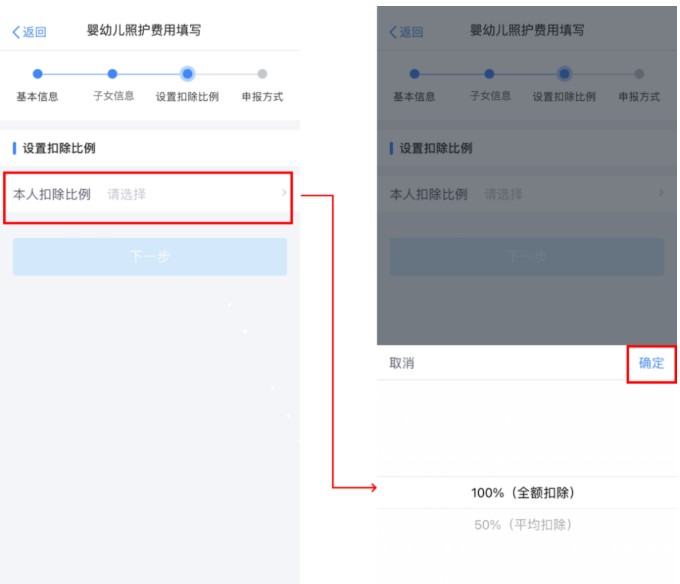
Task: Select the 基本信息 step dot in left screen
Action: click(x=38, y=74)
